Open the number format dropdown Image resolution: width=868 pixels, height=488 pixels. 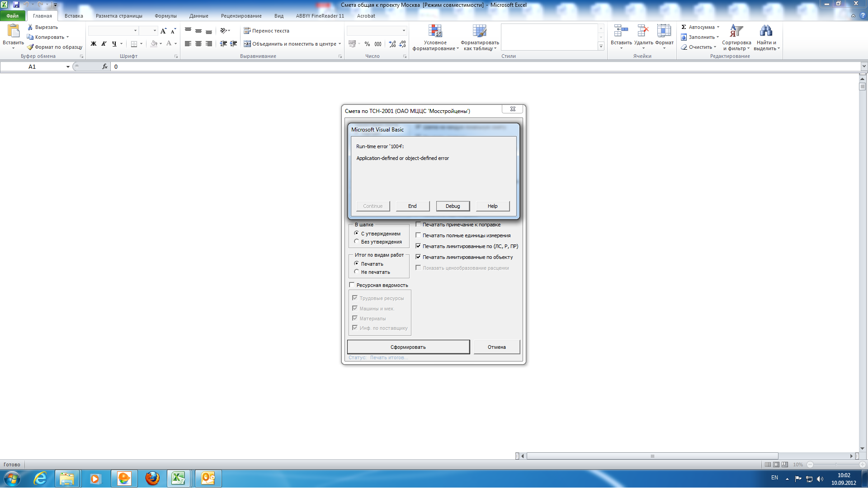tap(404, 31)
